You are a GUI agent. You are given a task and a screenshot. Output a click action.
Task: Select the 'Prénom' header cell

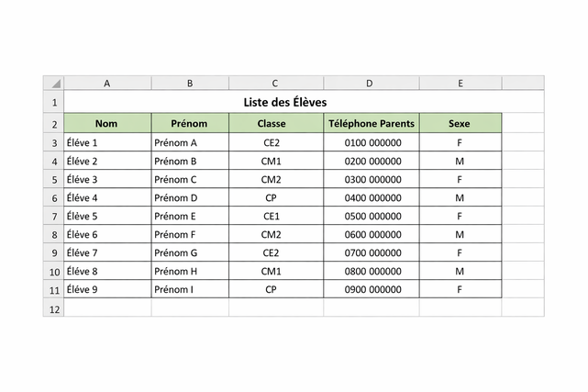click(190, 124)
